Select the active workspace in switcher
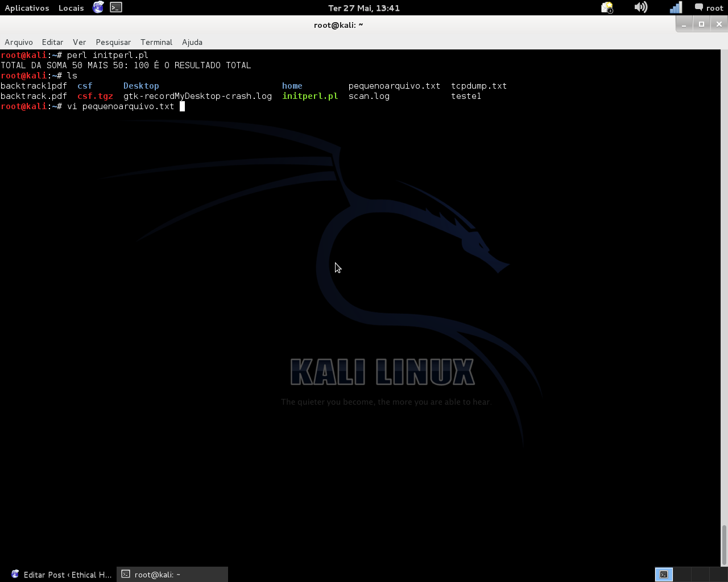 coord(664,575)
